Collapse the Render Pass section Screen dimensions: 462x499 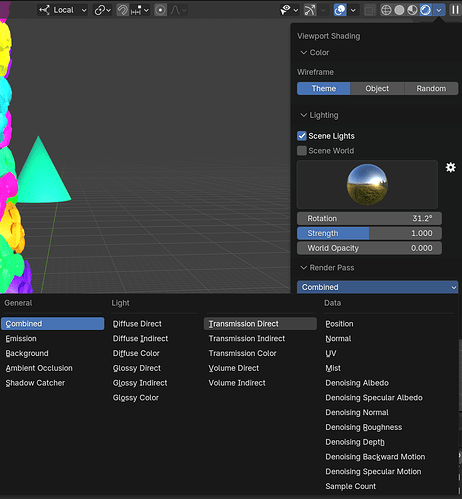click(x=327, y=268)
